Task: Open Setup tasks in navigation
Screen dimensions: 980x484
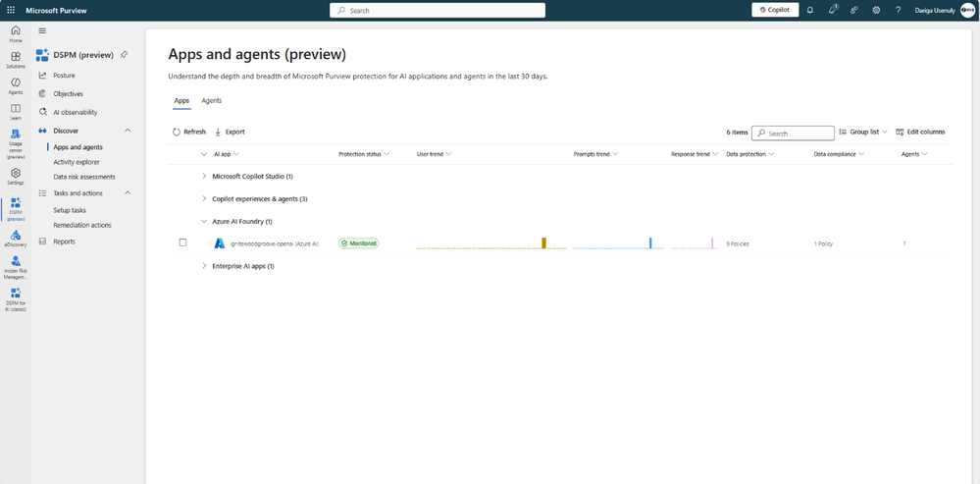Action: point(70,210)
